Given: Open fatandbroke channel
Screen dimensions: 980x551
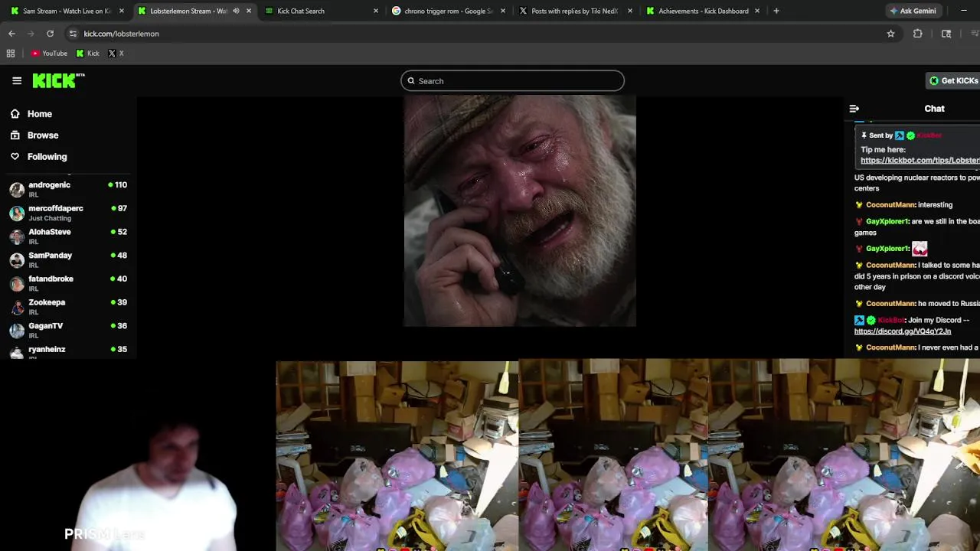Looking at the screenshot, I should click(68, 283).
